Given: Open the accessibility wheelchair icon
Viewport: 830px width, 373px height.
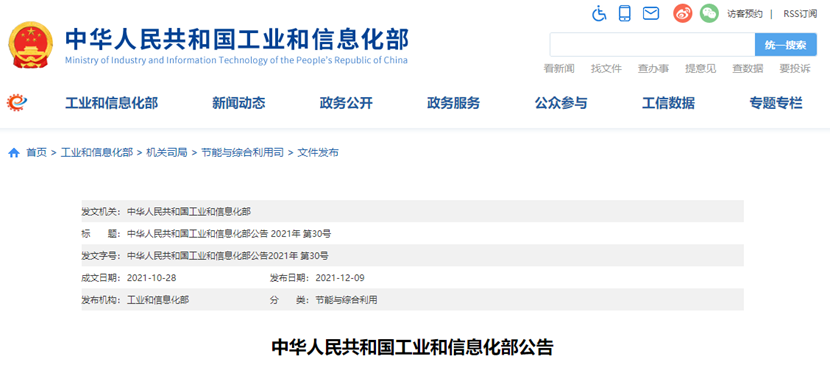Looking at the screenshot, I should pos(599,13).
